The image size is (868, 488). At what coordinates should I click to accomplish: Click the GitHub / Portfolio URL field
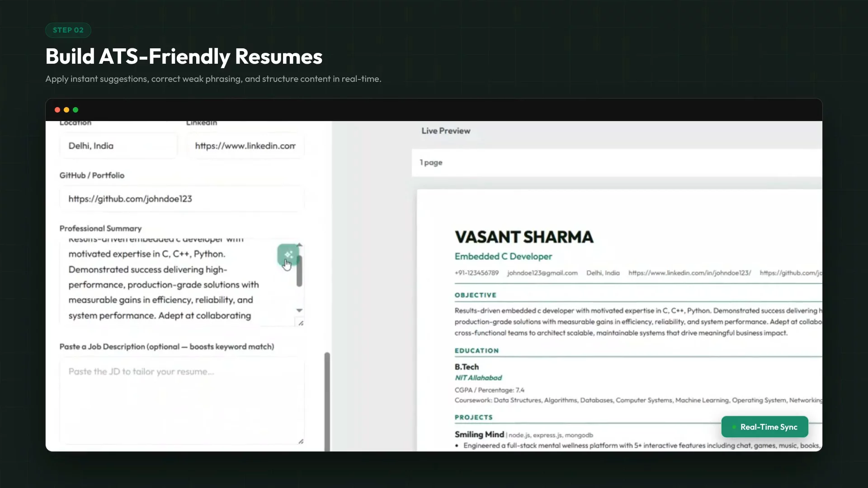[182, 199]
